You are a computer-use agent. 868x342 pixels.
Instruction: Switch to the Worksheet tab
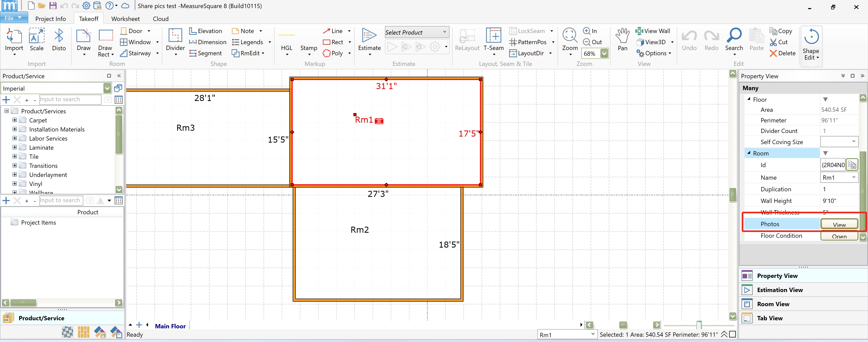[x=125, y=19]
